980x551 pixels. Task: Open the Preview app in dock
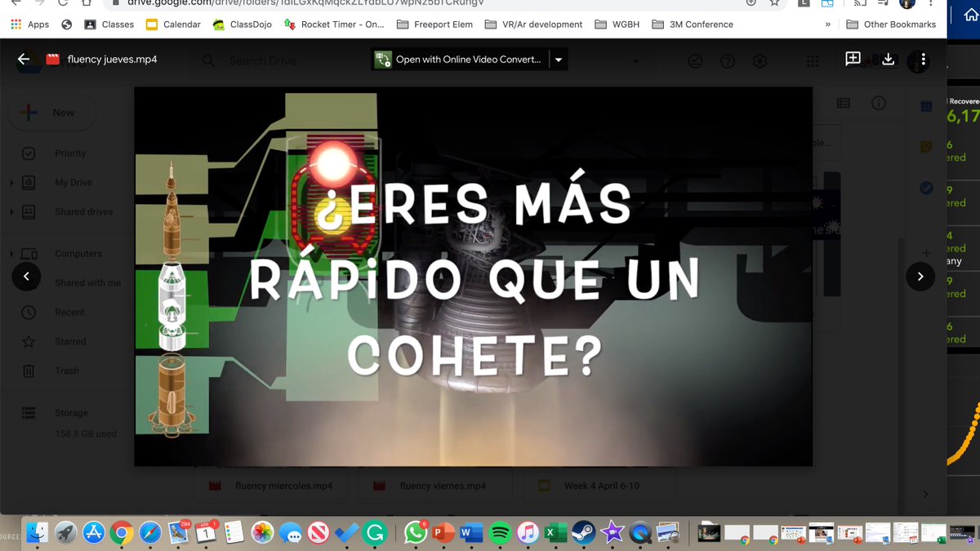tap(668, 533)
